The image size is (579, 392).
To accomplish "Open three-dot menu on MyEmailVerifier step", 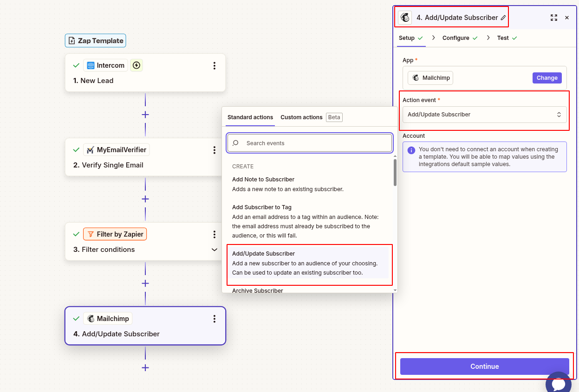I will (214, 150).
